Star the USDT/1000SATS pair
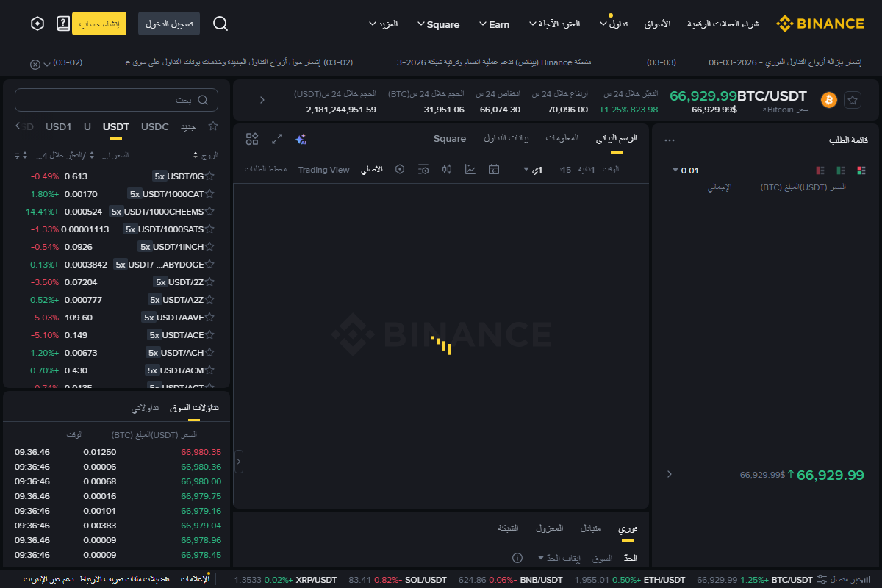The width and height of the screenshot is (882, 588). [x=209, y=229]
